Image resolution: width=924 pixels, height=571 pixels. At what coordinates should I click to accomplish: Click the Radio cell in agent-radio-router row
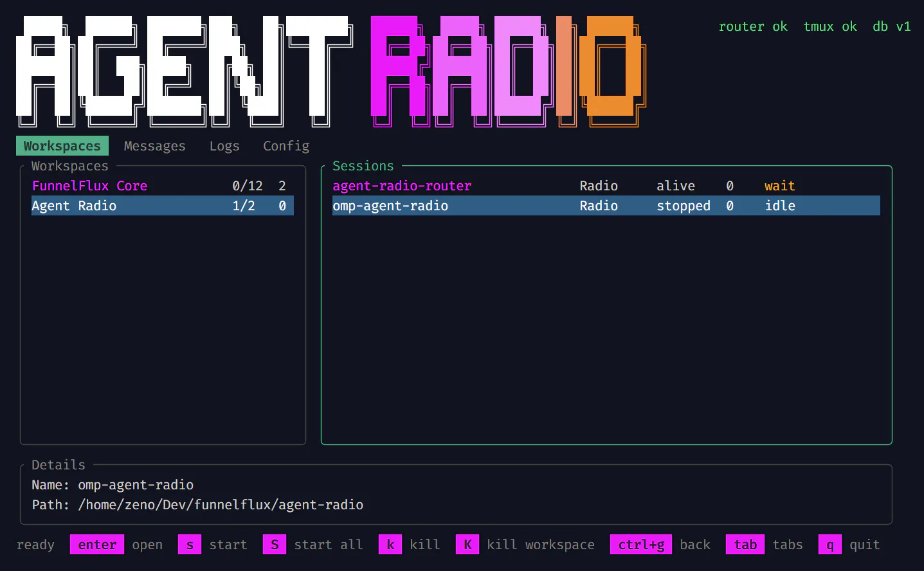(599, 186)
